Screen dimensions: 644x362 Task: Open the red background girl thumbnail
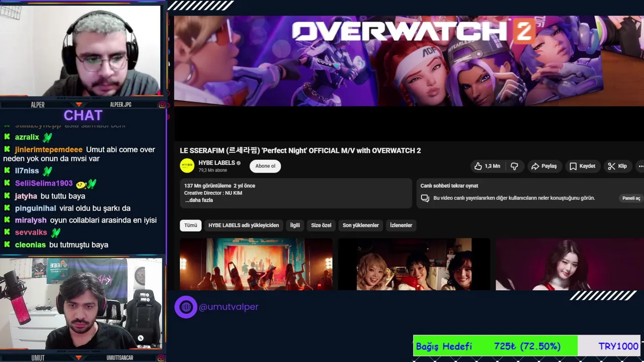[570, 264]
